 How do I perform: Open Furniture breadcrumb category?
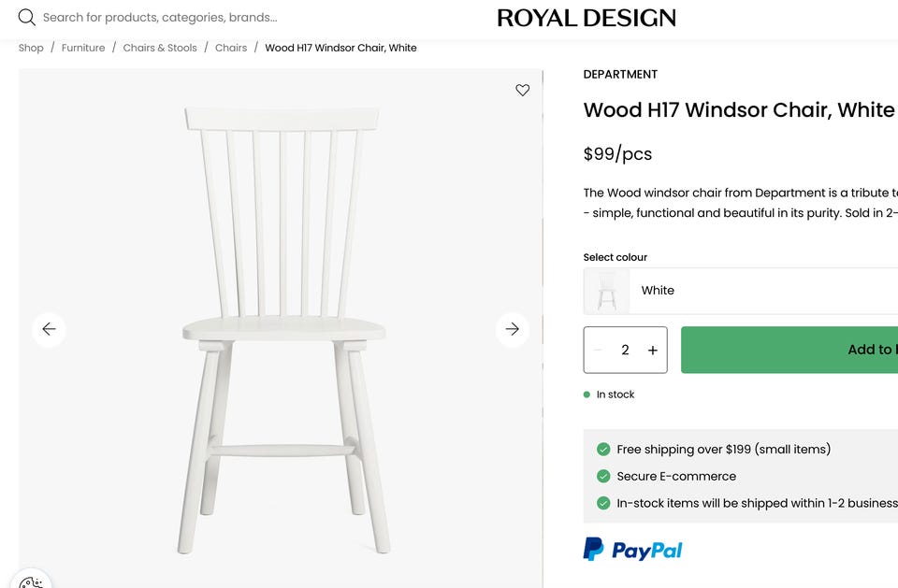(83, 48)
